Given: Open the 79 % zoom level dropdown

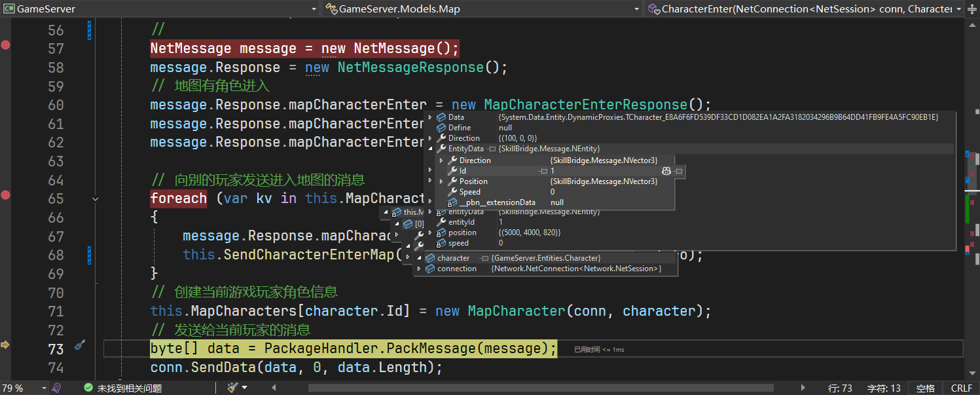Looking at the screenshot, I should tap(44, 388).
